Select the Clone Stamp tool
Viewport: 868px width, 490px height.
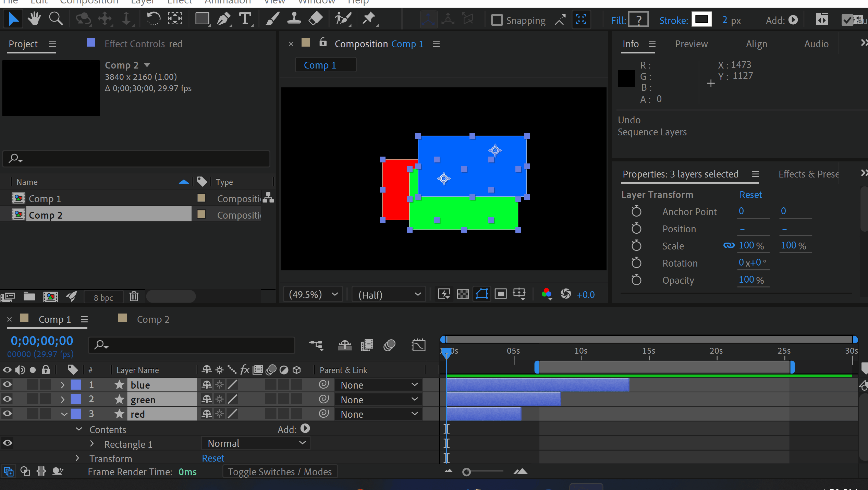(x=294, y=19)
